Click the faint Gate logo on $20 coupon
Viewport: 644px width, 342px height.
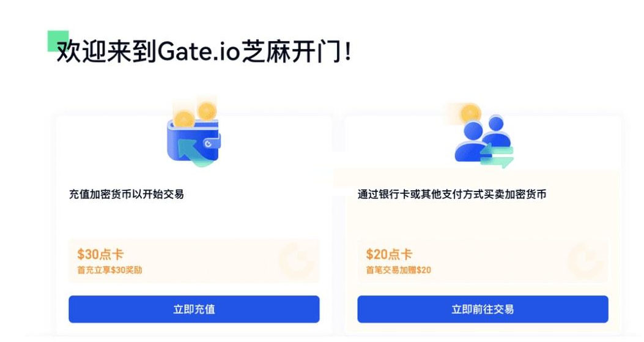pos(585,261)
